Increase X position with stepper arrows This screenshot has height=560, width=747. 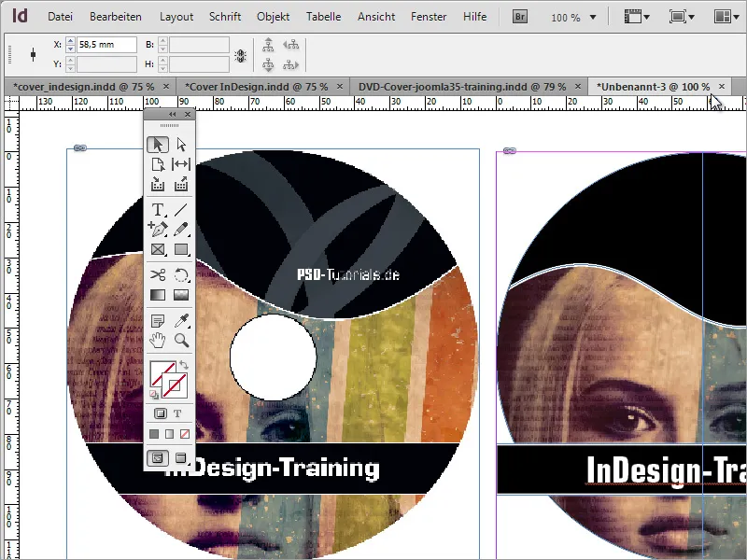point(71,41)
